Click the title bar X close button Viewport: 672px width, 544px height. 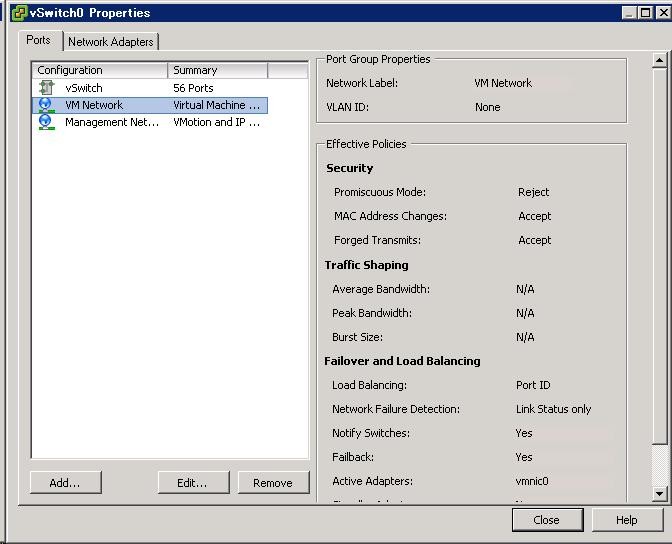(663, 13)
